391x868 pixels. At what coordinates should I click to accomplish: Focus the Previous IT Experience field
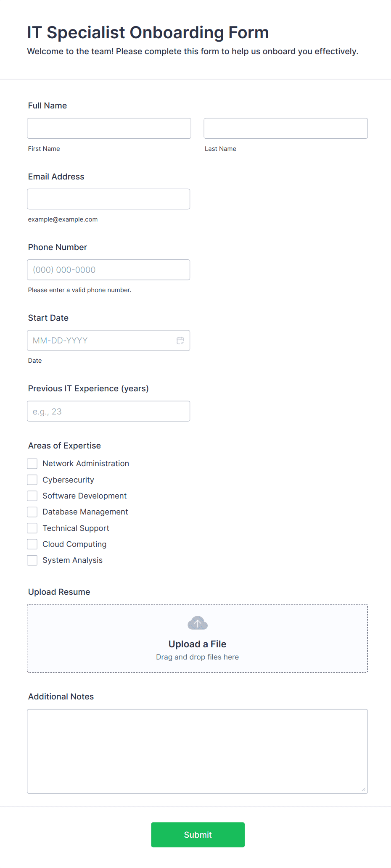108,411
